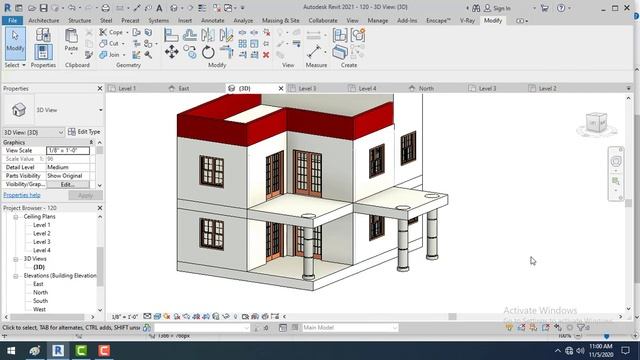Select the Measure Between Two References tool
Screen dimensions: 640x360
pyautogui.click(x=314, y=52)
